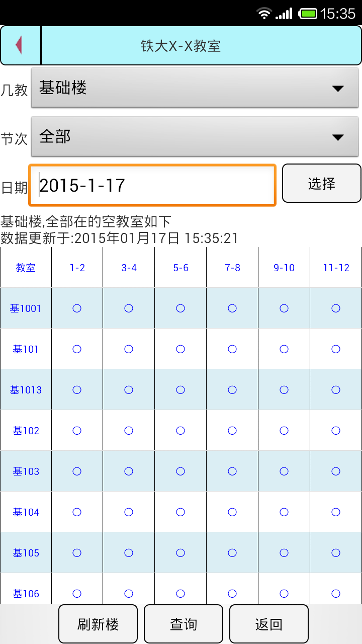The height and width of the screenshot is (644, 362).
Task: Select classroom 基103 row label
Action: [x=26, y=471]
